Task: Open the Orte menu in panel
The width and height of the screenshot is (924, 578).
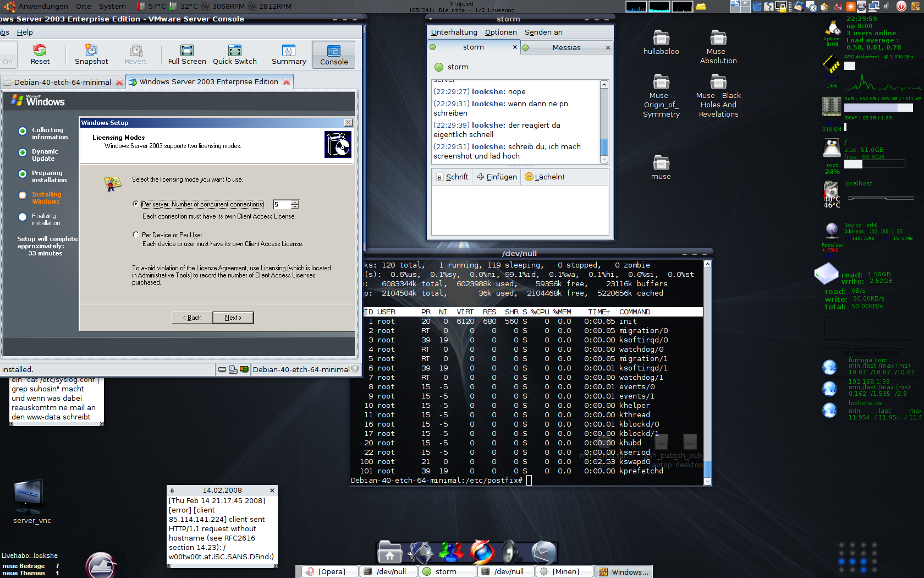Action: 84,6
